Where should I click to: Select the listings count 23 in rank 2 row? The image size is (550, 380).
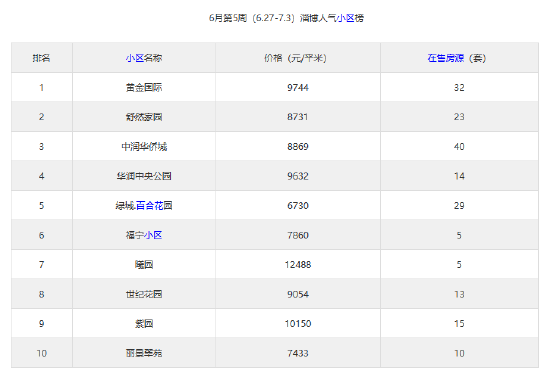click(x=459, y=117)
